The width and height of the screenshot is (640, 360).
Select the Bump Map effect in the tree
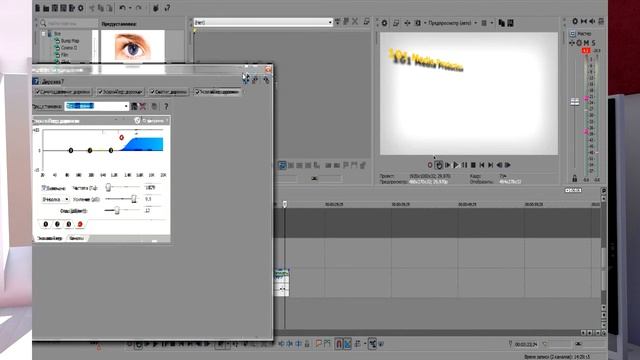point(70,41)
